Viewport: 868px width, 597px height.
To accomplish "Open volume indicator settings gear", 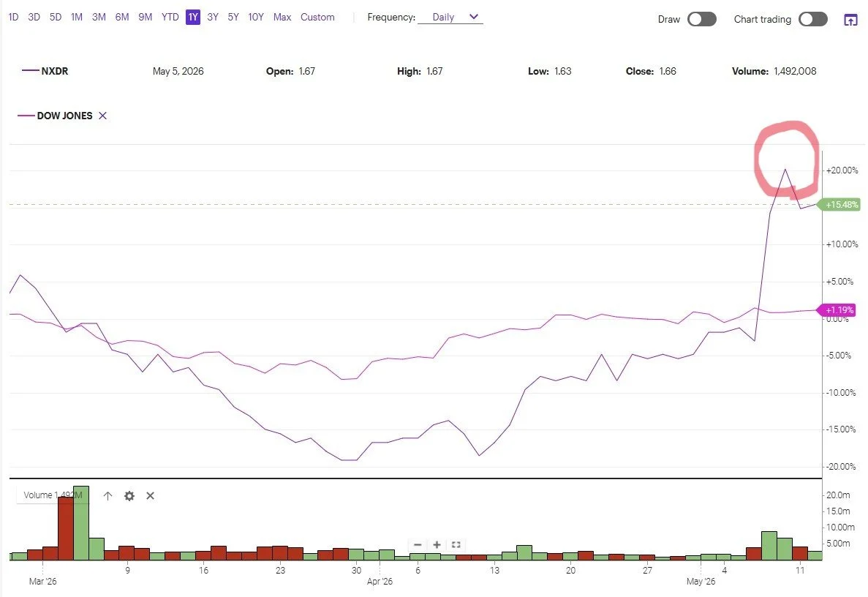I will click(x=129, y=495).
